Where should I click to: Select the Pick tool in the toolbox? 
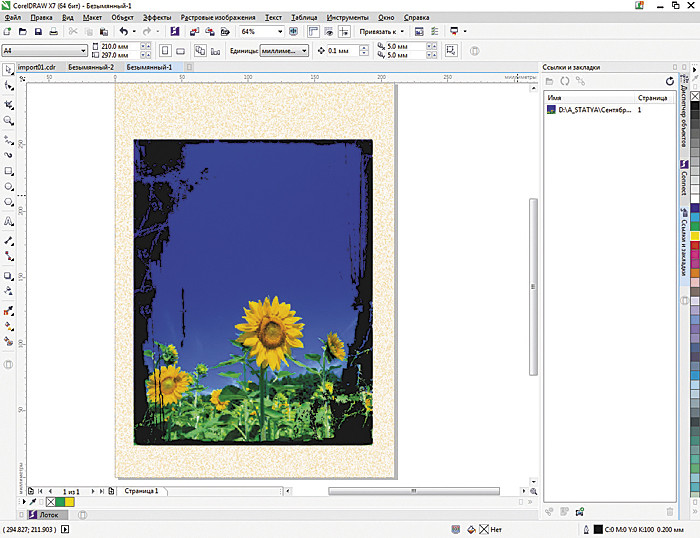9,70
